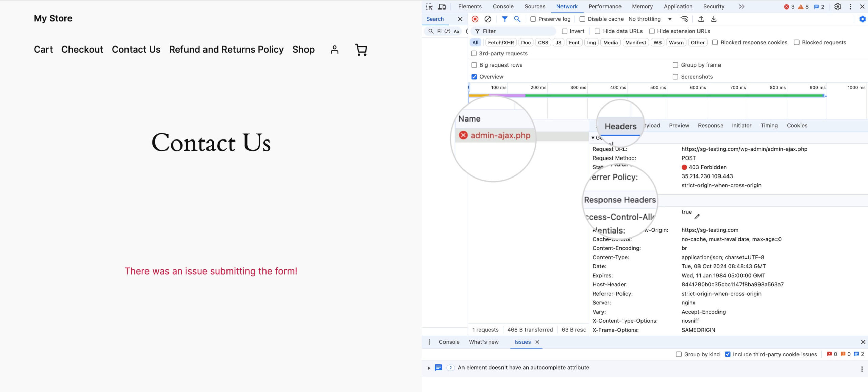
Task: Open the autocomplete issue row options menu
Action: 862,369
